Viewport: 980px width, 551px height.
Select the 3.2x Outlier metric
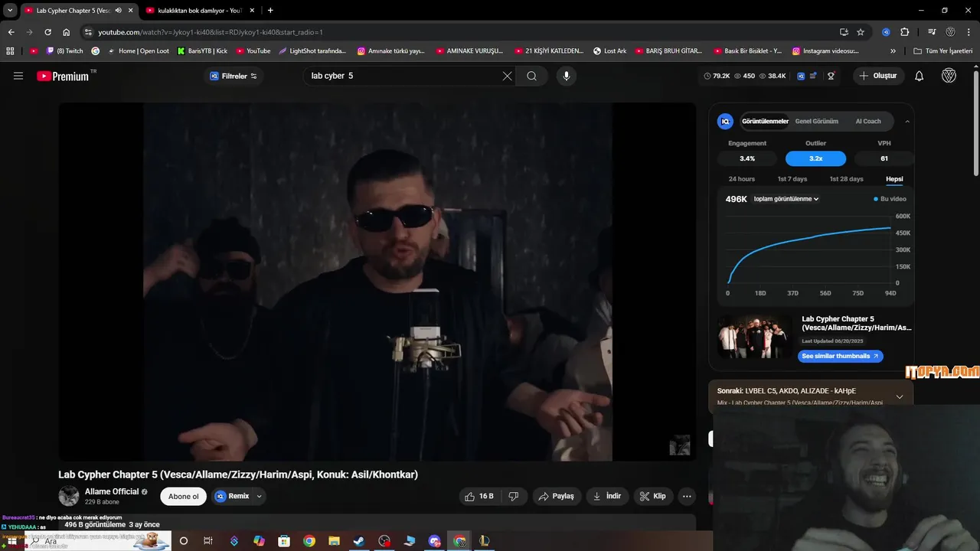click(x=815, y=158)
